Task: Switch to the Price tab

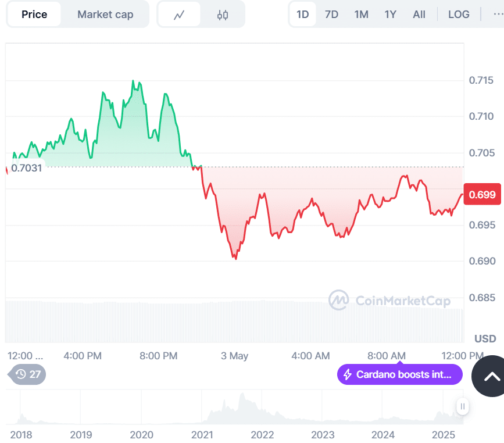Action: [x=34, y=15]
